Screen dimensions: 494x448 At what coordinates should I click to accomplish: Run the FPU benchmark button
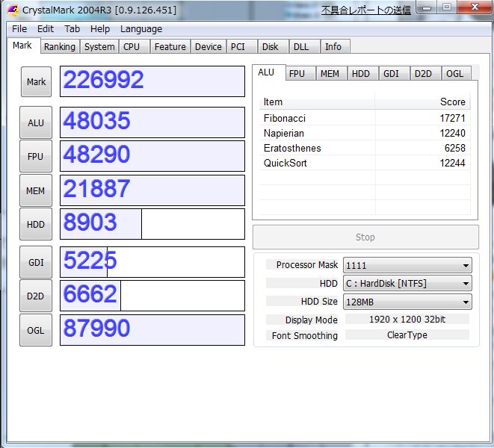pos(36,157)
